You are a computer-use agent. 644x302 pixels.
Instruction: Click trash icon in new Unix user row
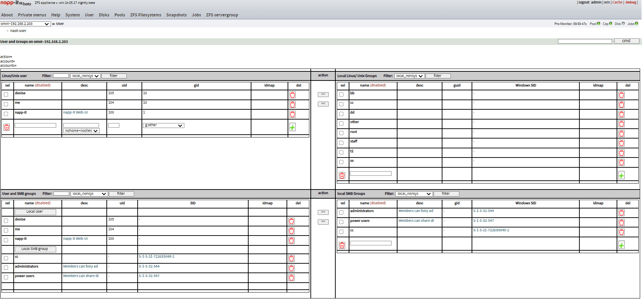click(7, 127)
